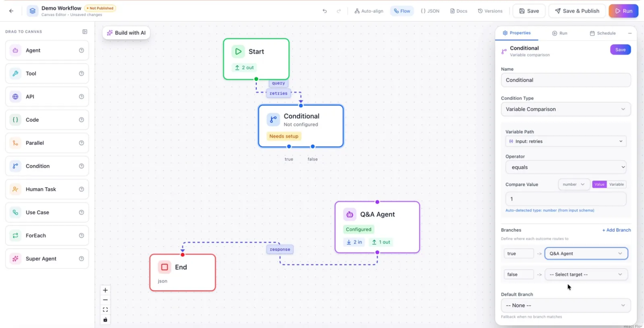The width and height of the screenshot is (644, 328).
Task: Change the true branch Q&A Agent target
Action: pyautogui.click(x=586, y=254)
